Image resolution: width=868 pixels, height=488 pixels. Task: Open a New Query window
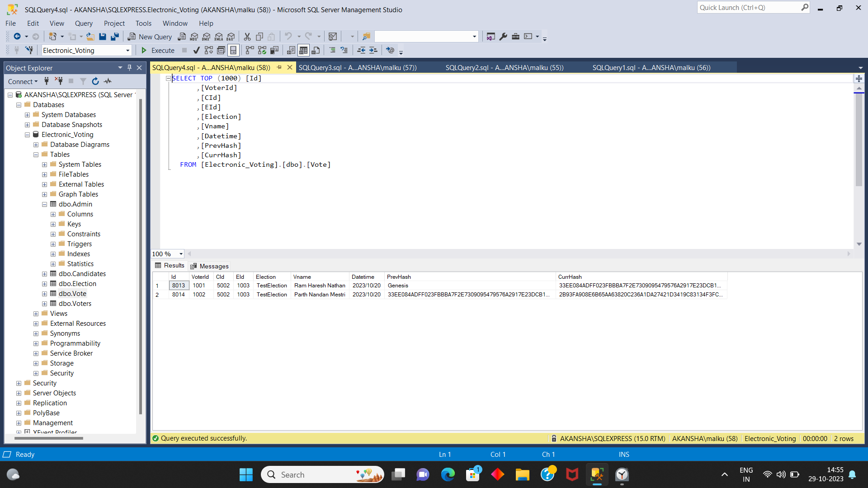150,37
